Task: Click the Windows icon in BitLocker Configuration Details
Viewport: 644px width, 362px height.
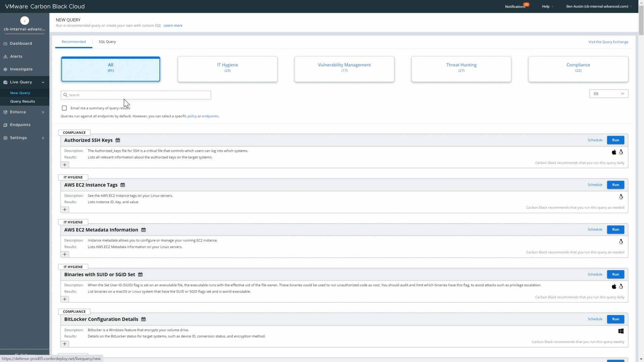Action: click(621, 331)
